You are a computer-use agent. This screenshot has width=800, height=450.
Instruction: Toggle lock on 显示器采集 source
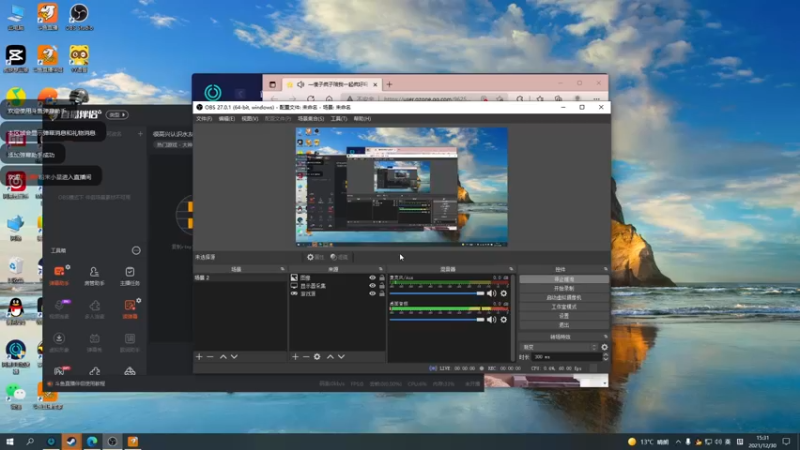(382, 286)
